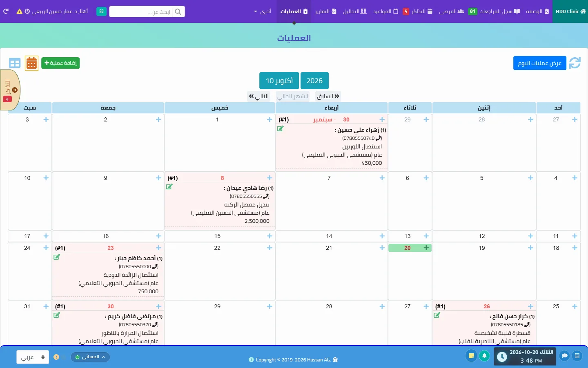Expand the المسائي shift selector
588x368 pixels.
pyautogui.click(x=90, y=357)
